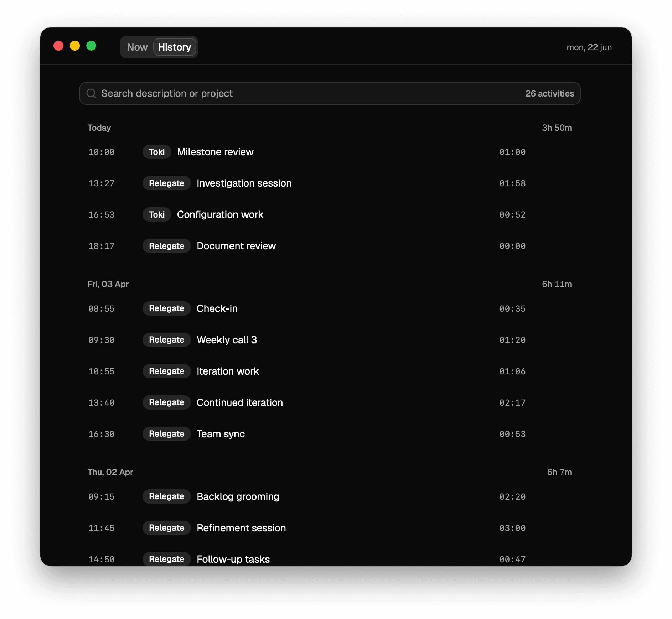
Task: Click the 00:52 duration value
Action: (x=512, y=215)
